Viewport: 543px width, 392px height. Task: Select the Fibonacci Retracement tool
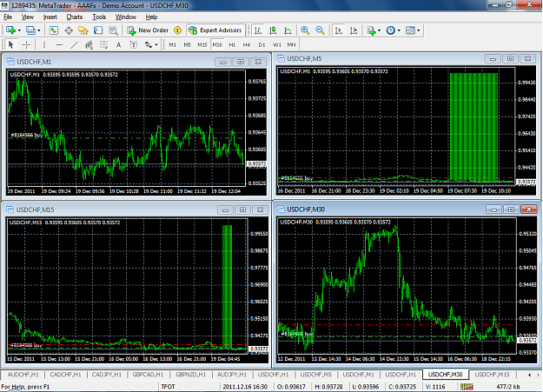[104, 44]
